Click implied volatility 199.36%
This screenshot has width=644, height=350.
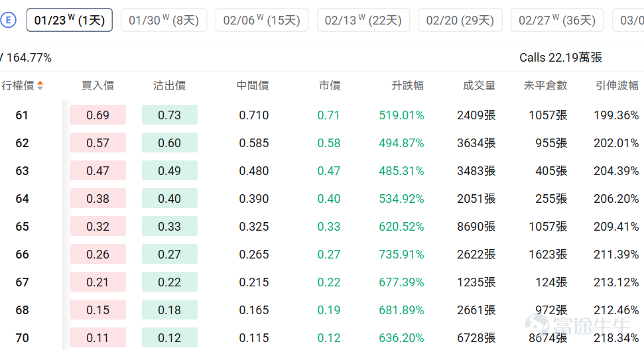pos(616,115)
